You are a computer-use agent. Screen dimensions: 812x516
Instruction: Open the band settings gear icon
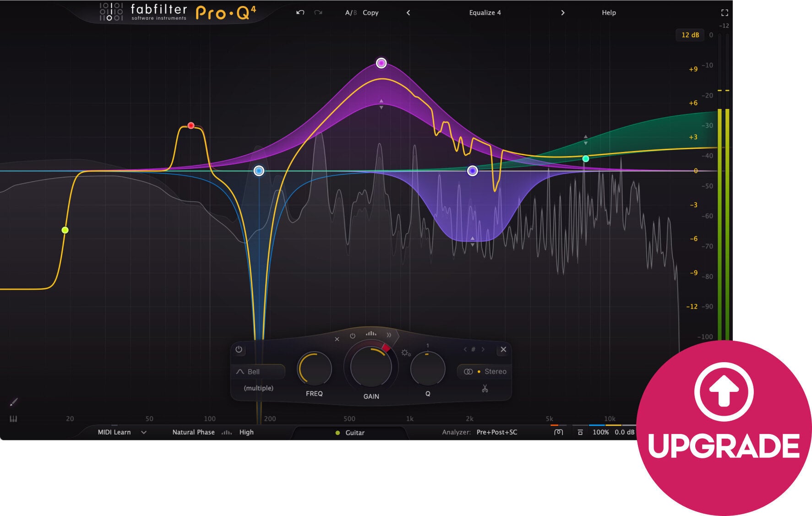(x=405, y=353)
